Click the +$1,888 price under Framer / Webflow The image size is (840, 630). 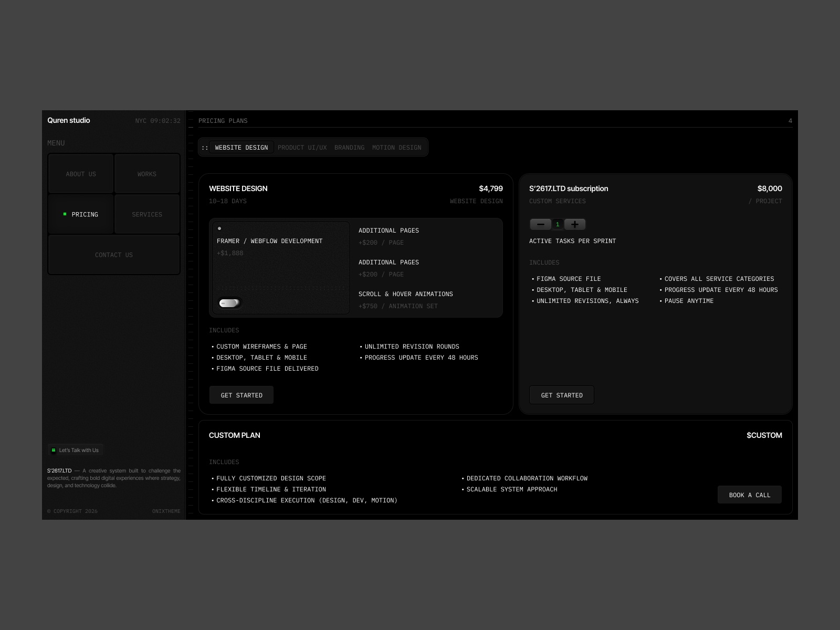click(x=230, y=253)
